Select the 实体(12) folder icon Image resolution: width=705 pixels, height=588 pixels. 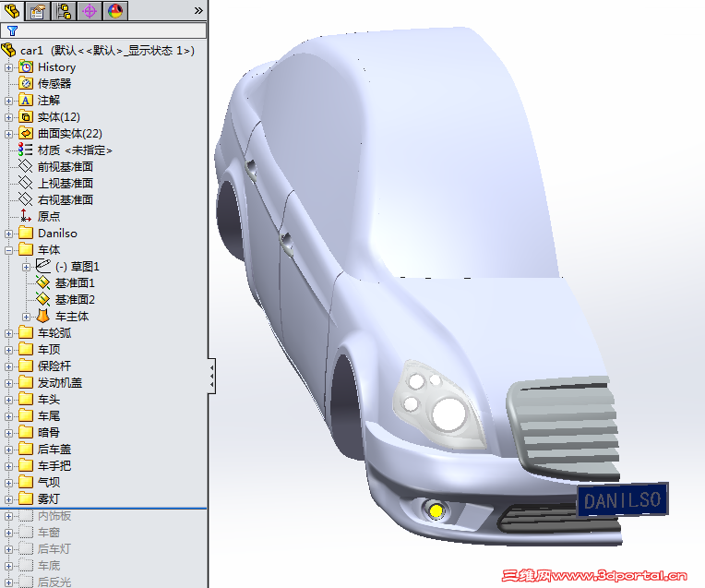(26, 117)
